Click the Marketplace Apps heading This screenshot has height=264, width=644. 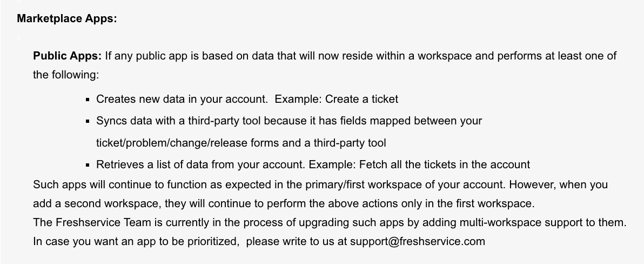click(x=67, y=18)
